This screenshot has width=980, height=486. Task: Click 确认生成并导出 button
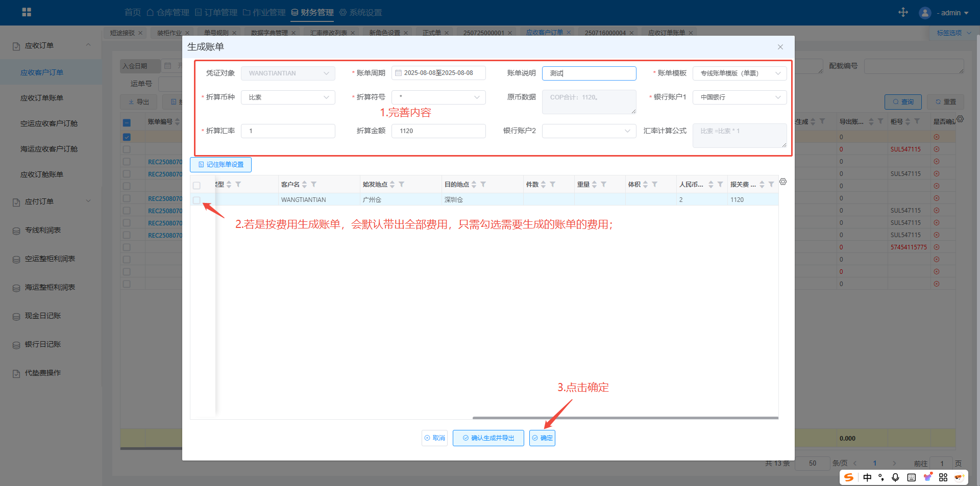(x=488, y=438)
